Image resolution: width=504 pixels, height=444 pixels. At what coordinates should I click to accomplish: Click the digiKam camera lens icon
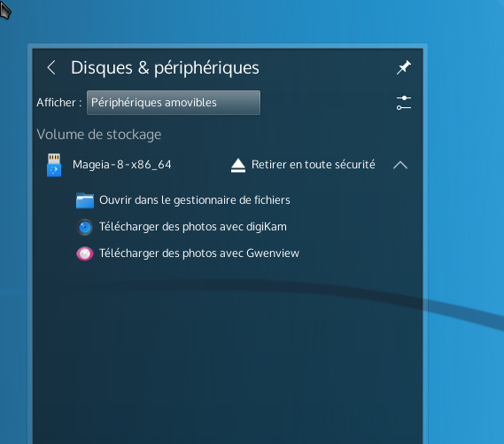pos(85,227)
